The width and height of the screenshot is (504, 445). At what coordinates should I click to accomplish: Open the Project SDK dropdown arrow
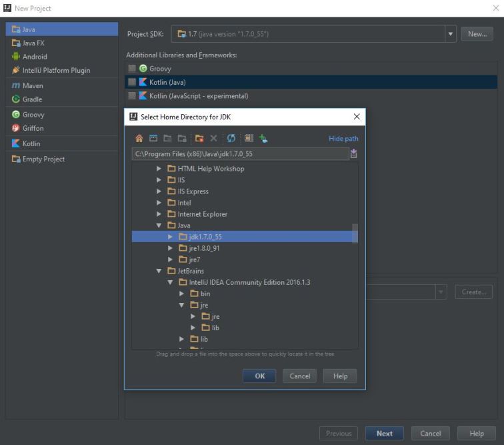coord(450,34)
